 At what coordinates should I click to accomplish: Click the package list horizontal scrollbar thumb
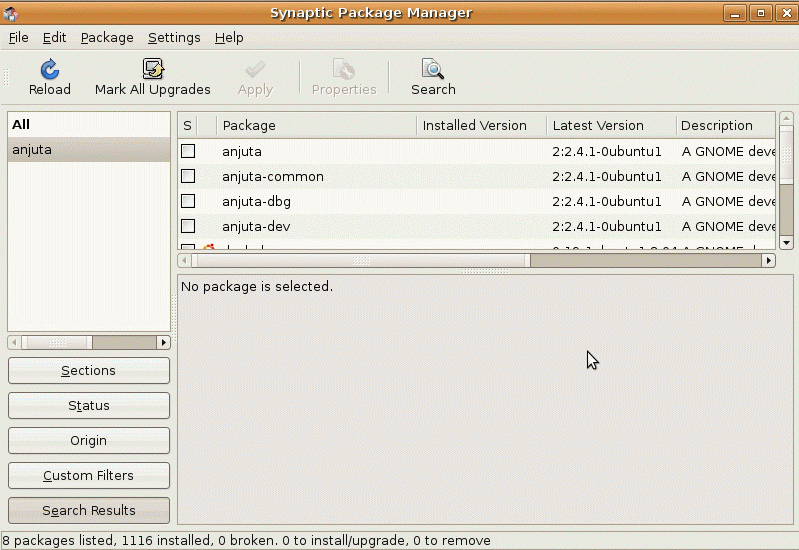(x=360, y=260)
